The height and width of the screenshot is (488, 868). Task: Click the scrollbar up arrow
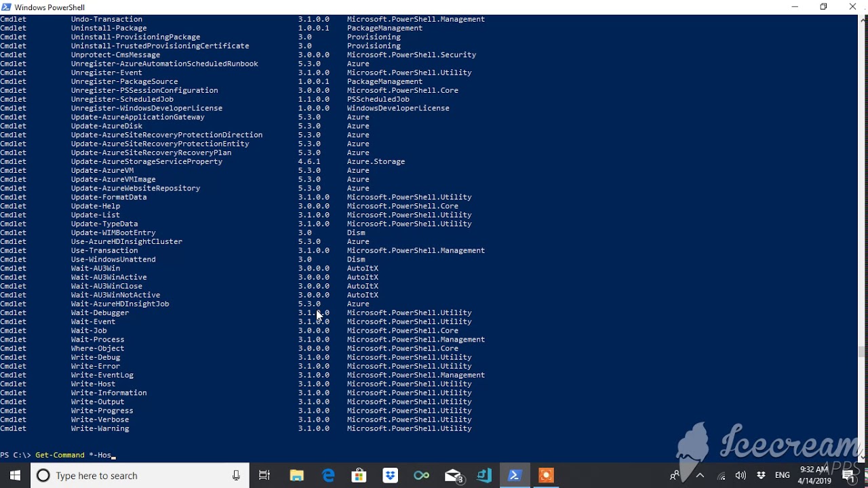point(863,19)
